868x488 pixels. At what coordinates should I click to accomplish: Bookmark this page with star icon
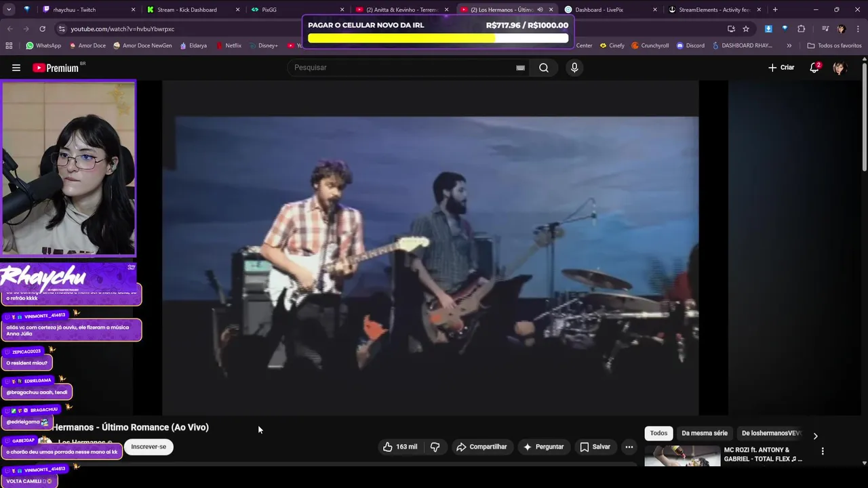746,29
